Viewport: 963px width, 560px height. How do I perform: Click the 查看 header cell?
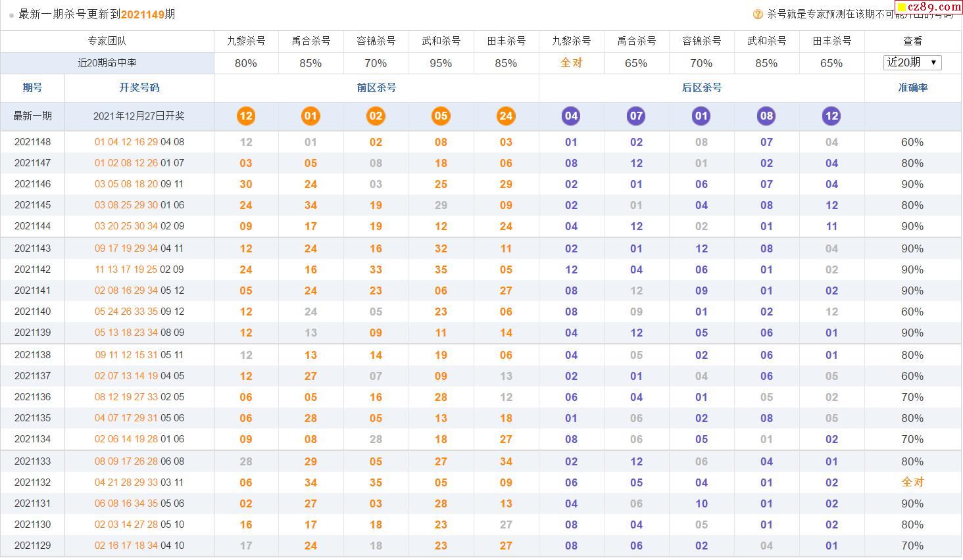coord(913,41)
